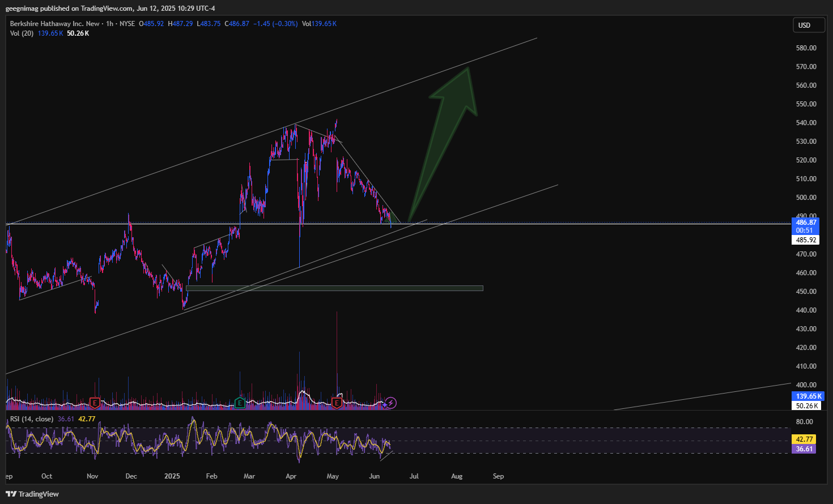833x504 pixels.
Task: Click the white 485.92 price axis tag
Action: click(805, 240)
